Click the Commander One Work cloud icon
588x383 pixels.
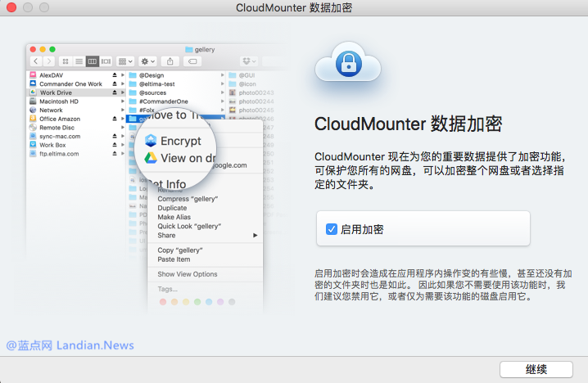pyautogui.click(x=33, y=83)
